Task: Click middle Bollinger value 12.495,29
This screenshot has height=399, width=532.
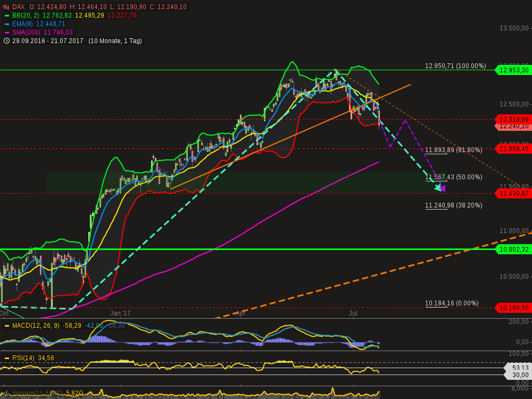Action: click(x=89, y=15)
